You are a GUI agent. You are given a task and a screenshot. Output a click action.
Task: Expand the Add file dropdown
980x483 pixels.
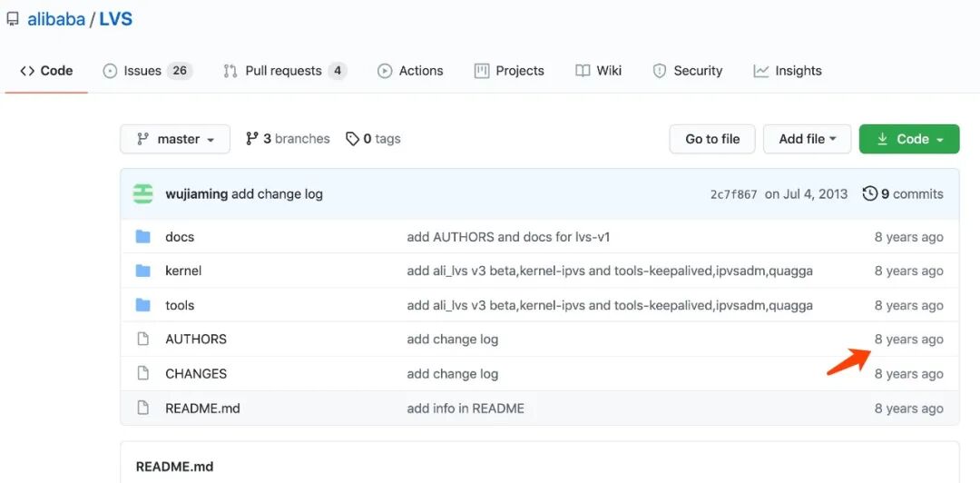point(807,139)
